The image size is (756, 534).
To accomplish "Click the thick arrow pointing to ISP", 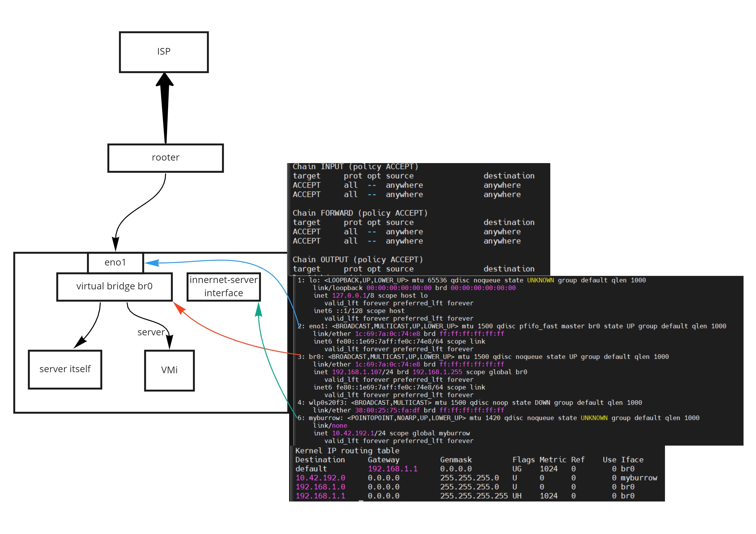I will pos(164,105).
